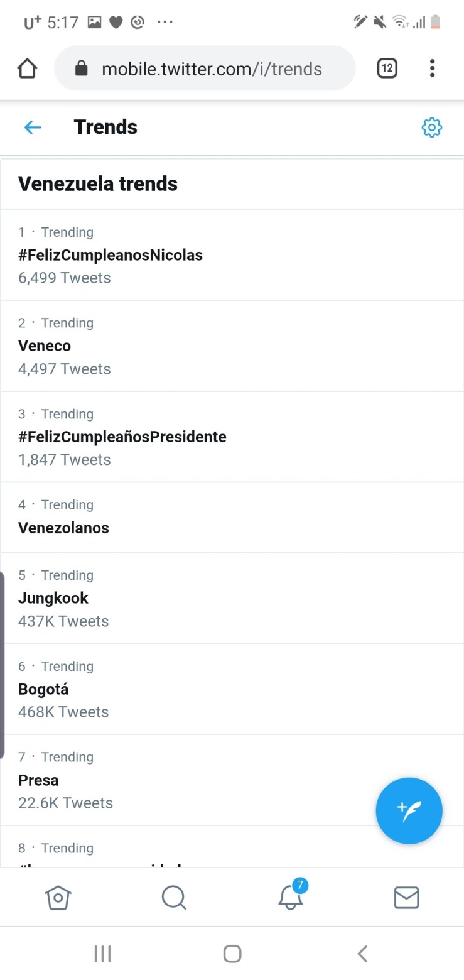Open the Venezolanos trend
The width and height of the screenshot is (464, 980).
click(x=63, y=528)
